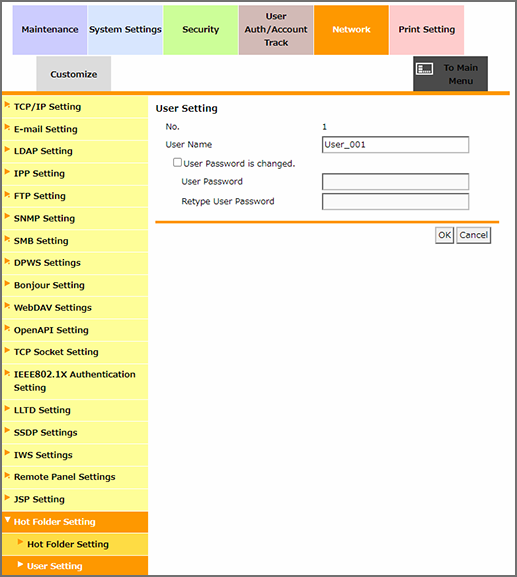Select the Network tab
This screenshot has width=517, height=577.
[x=351, y=30]
